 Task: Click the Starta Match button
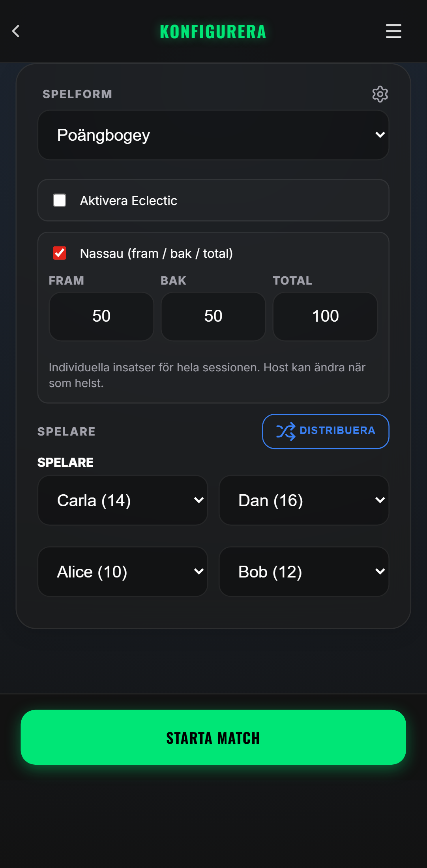213,738
